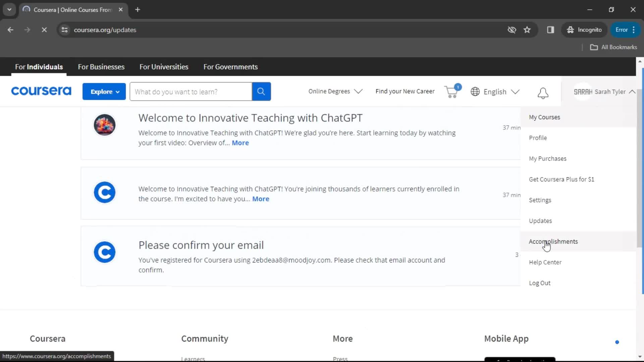Click the Incognito browser icon

571,29
